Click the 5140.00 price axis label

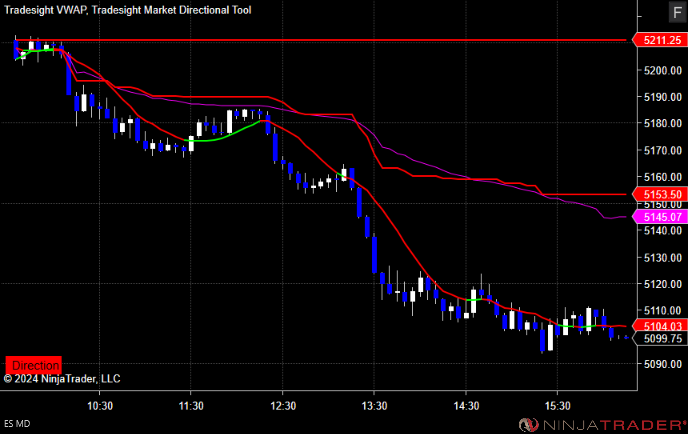[663, 231]
